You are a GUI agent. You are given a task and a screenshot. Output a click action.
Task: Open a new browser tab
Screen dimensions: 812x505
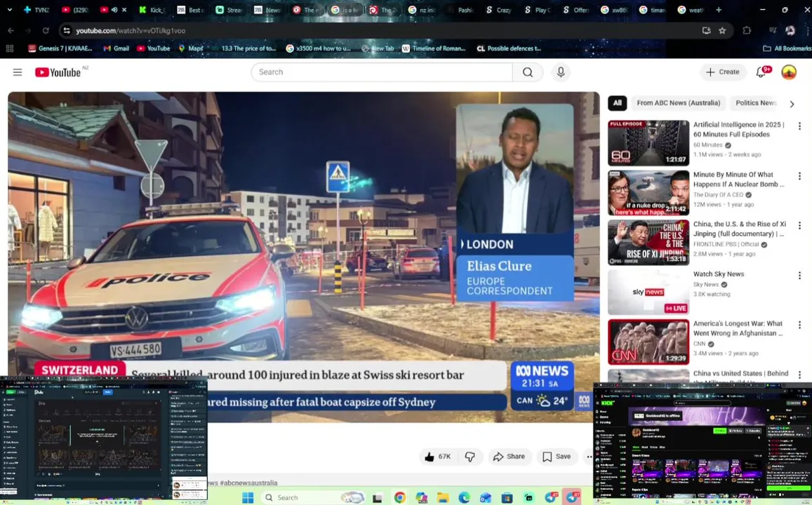pyautogui.click(x=718, y=9)
